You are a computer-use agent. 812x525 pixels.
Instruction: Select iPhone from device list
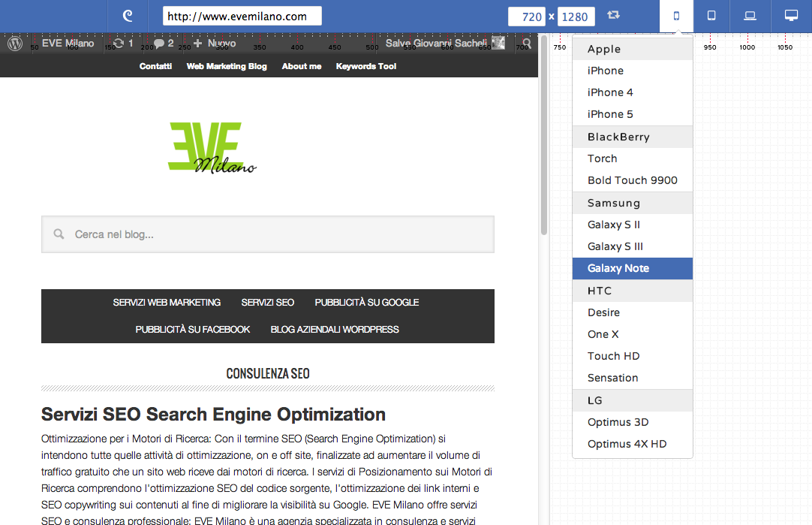pyautogui.click(x=633, y=71)
